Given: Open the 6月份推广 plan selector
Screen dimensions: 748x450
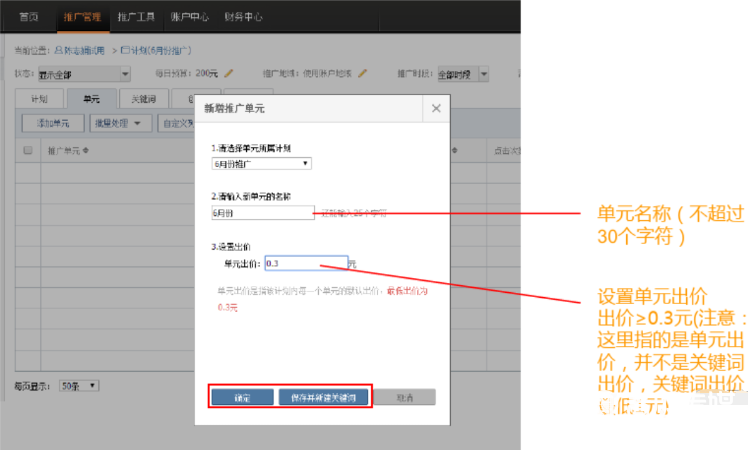Looking at the screenshot, I should tap(261, 163).
